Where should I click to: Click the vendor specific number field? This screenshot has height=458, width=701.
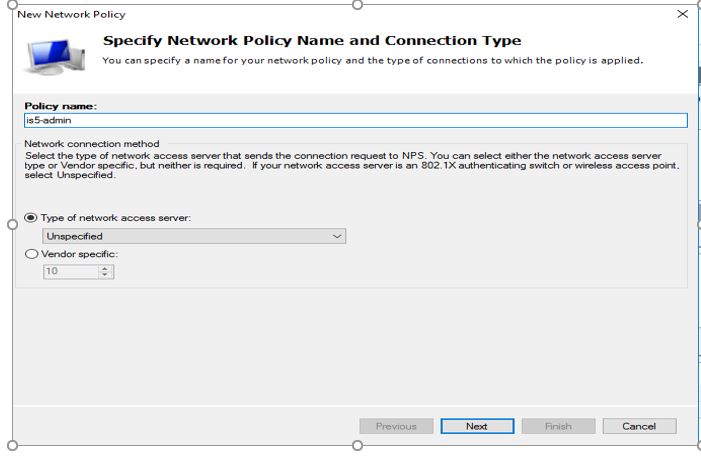[71, 271]
